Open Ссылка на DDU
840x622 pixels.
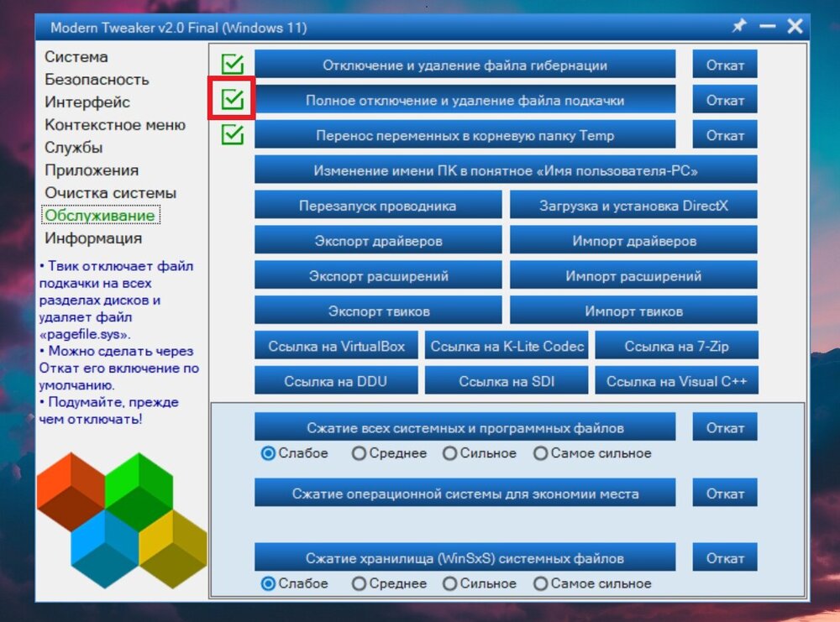337,380
